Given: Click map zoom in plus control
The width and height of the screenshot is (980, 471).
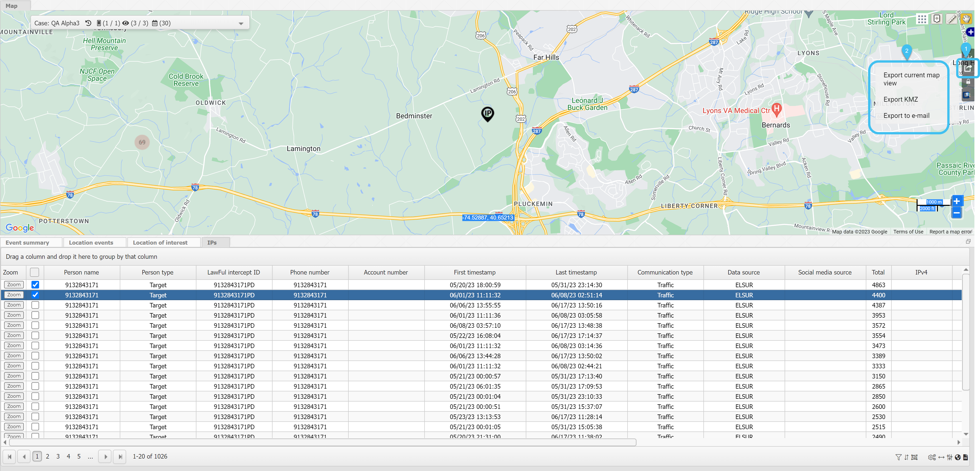Looking at the screenshot, I should [x=956, y=202].
